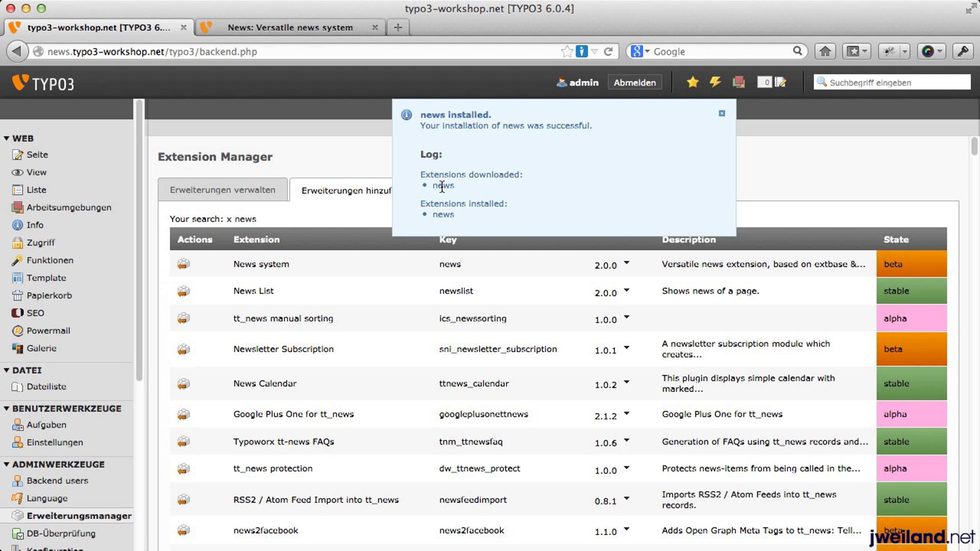Click the install icon for News system
Image resolution: width=980 pixels, height=551 pixels.
(183, 264)
